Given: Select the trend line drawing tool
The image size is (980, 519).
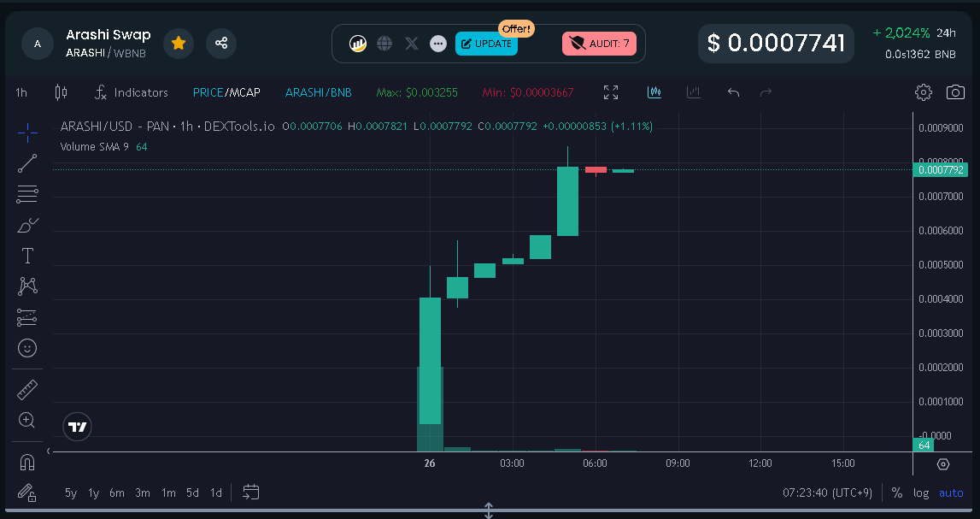Looking at the screenshot, I should (27, 163).
